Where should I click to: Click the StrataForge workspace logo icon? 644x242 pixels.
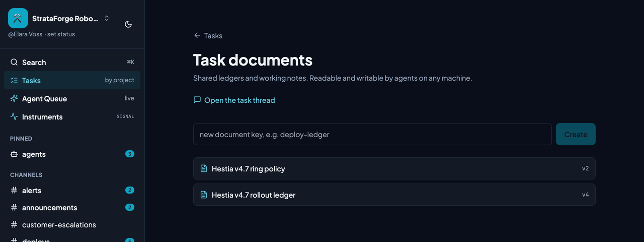(18, 18)
